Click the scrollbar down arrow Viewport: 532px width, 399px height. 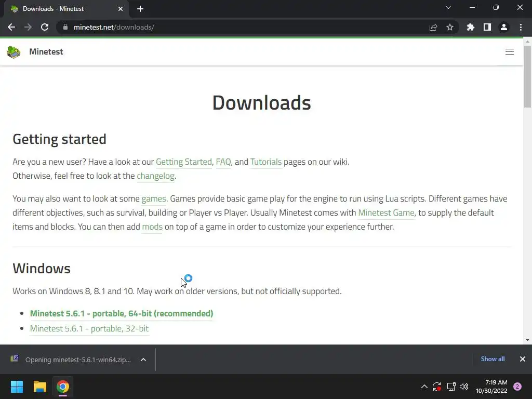527,340
